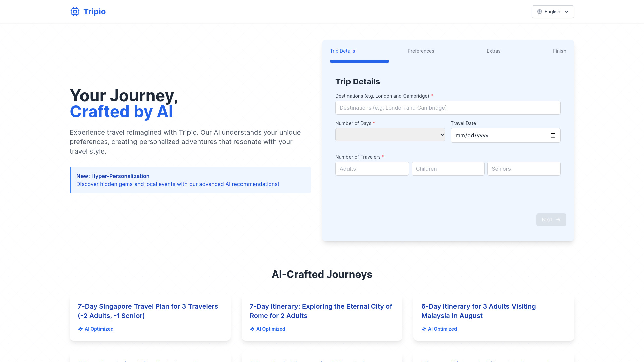This screenshot has height=362, width=644.
Task: Click the globe/language icon in header
Action: [x=540, y=11]
